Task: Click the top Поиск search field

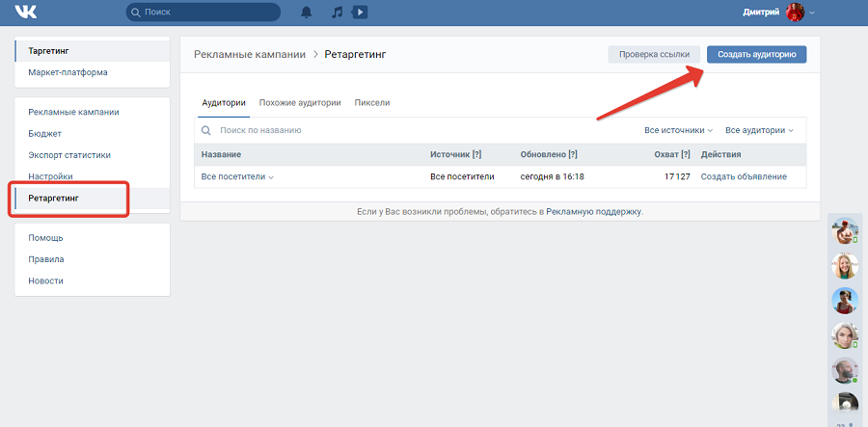Action: point(203,12)
